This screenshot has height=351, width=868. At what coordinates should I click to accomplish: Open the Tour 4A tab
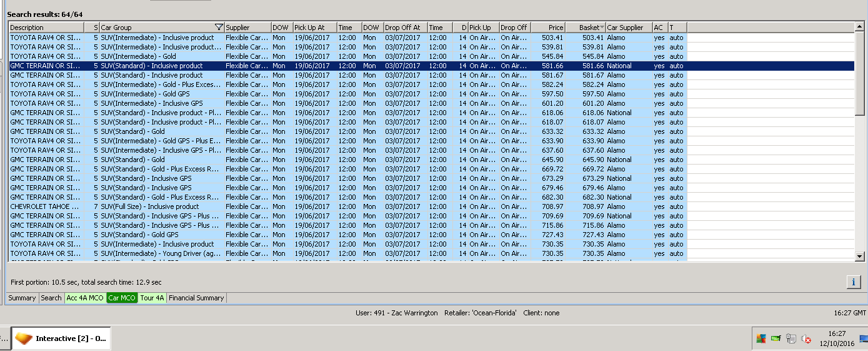152,298
